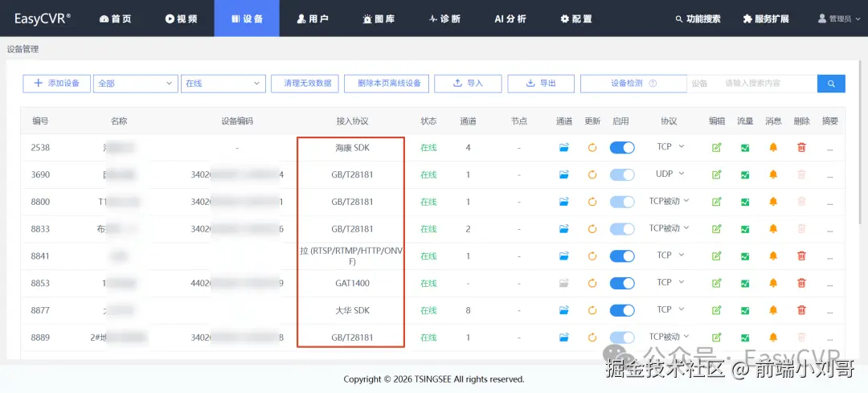Open the 在线 status filter dropdown

[x=223, y=84]
